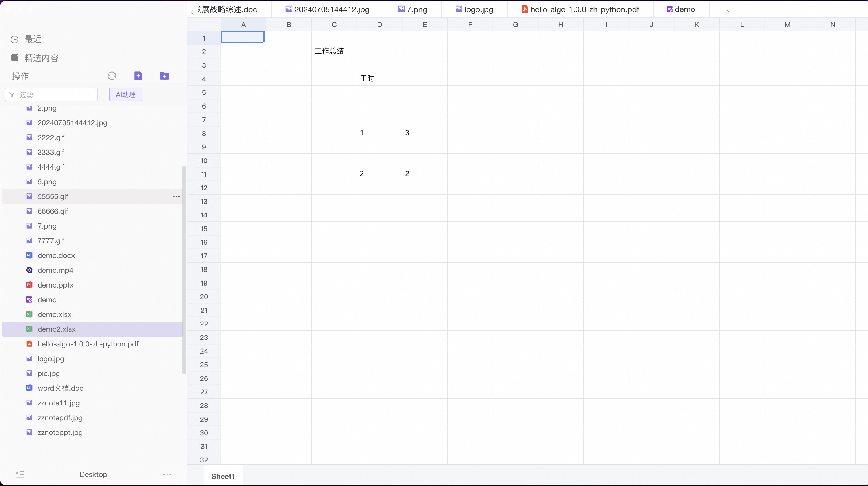This screenshot has width=868, height=486.
Task: Click the Desktop workspace label
Action: tap(93, 474)
